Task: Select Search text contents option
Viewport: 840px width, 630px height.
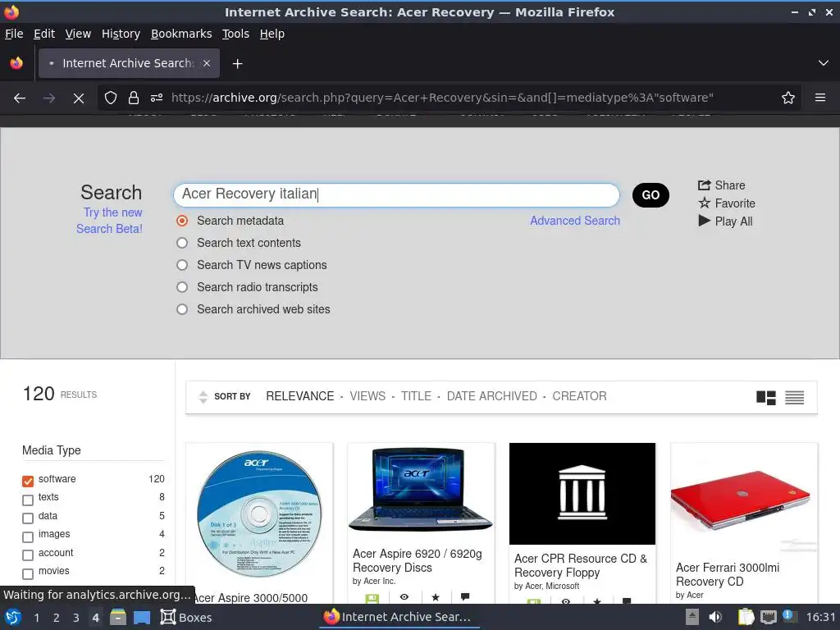Action: [182, 243]
